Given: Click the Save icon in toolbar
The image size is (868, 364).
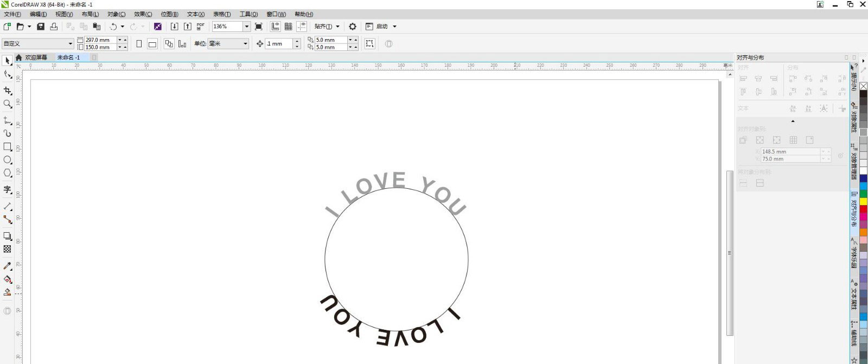Looking at the screenshot, I should tap(41, 27).
